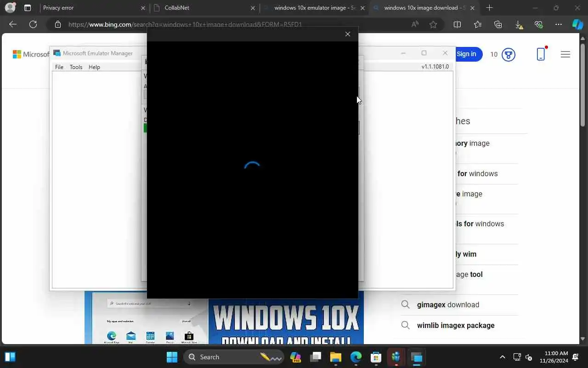
Task: Open the Help menu in Emulator Manager
Action: coord(94,67)
